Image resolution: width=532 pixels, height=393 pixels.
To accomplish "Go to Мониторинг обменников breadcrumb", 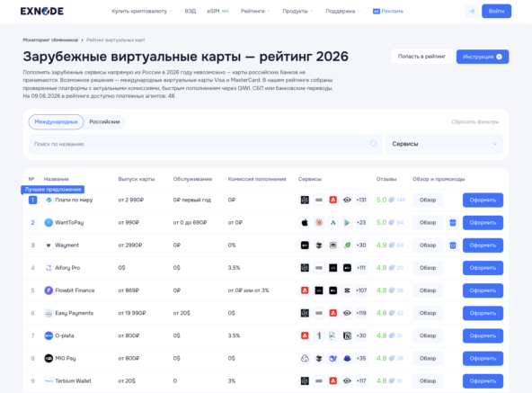I will (x=50, y=40).
